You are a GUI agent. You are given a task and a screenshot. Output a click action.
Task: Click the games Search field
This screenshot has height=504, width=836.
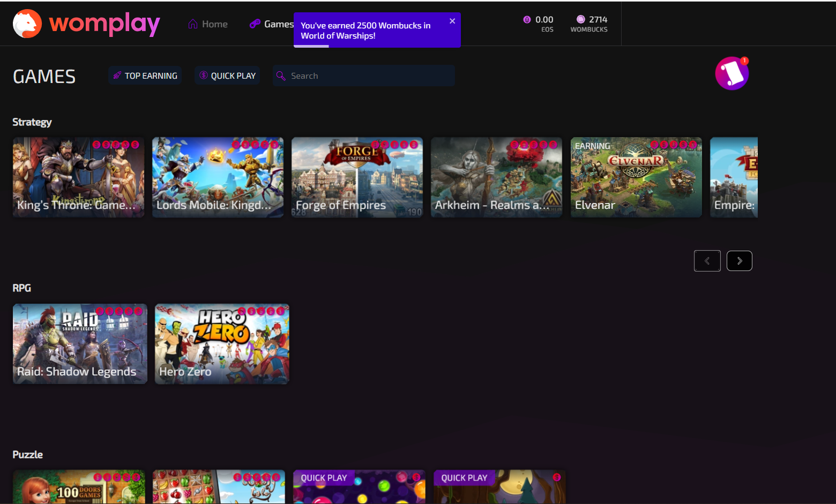(x=364, y=76)
